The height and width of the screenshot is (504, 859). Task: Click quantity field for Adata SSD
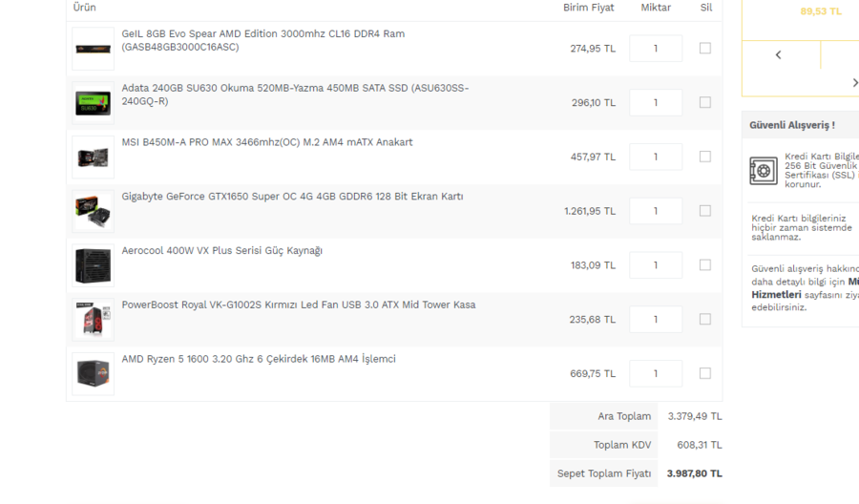pos(656,103)
